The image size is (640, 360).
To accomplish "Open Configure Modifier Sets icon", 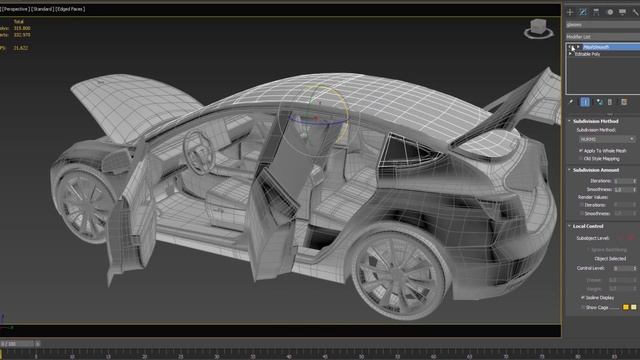I will point(624,102).
